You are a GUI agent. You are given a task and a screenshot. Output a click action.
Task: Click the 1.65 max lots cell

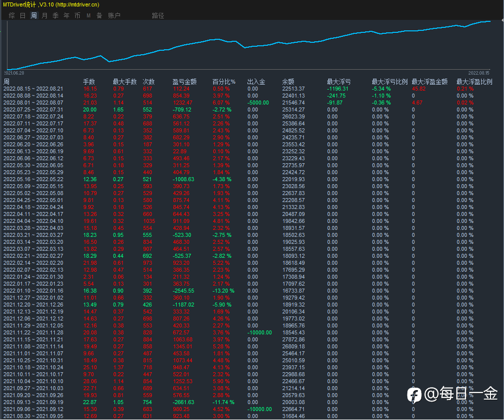(119, 110)
